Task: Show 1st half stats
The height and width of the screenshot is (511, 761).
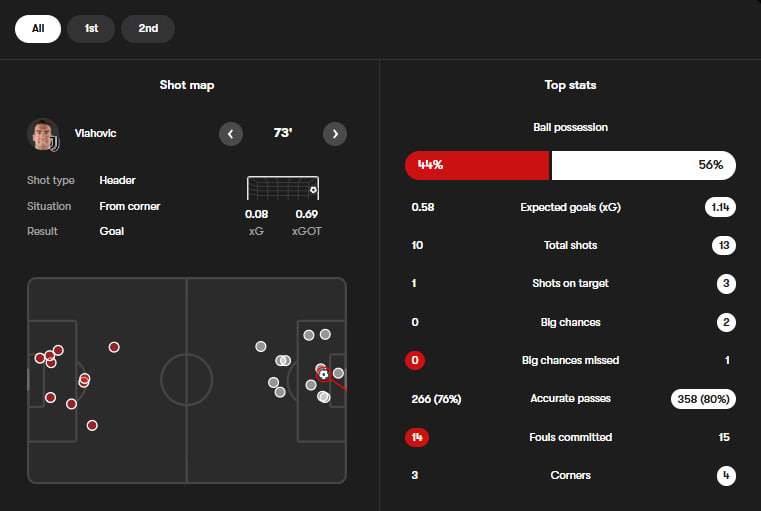Action: tap(91, 29)
